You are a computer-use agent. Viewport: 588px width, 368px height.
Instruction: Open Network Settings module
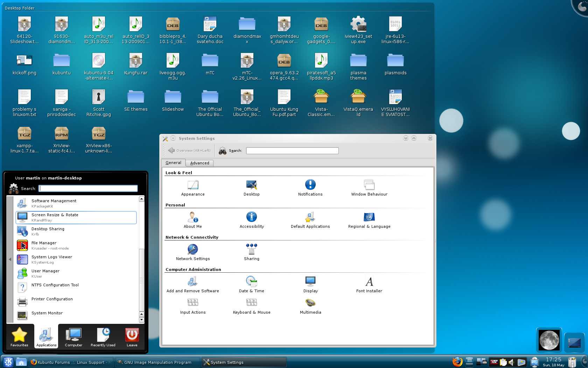(192, 250)
